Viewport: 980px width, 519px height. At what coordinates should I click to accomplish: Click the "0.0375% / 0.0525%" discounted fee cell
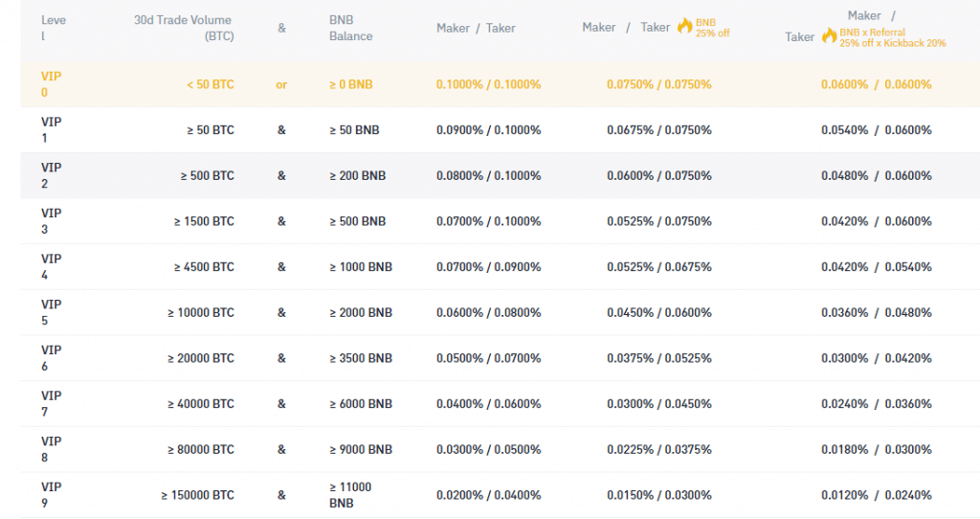(659, 358)
